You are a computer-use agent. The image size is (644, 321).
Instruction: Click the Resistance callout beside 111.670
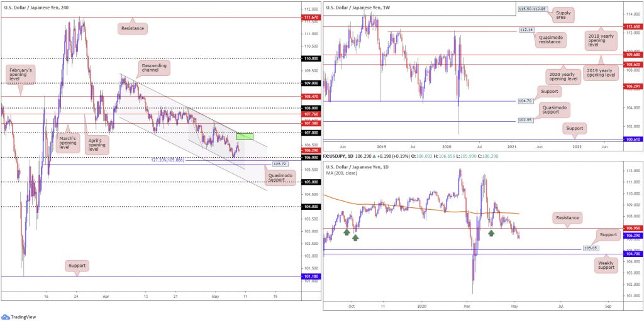[x=132, y=29]
